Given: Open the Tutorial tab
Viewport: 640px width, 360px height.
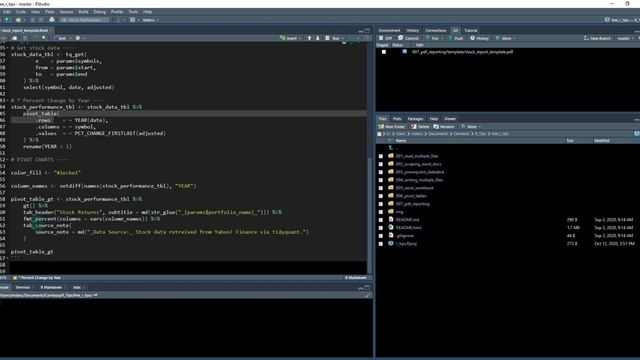Looking at the screenshot, I should click(x=471, y=30).
